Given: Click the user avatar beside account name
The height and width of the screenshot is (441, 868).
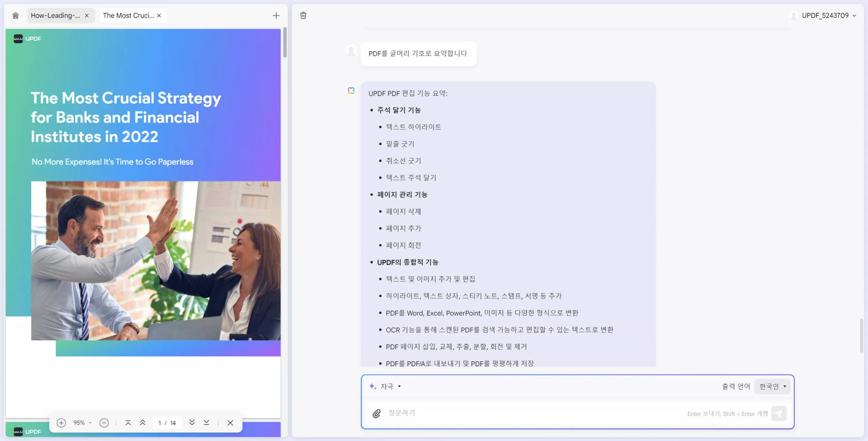Looking at the screenshot, I should pyautogui.click(x=793, y=16).
